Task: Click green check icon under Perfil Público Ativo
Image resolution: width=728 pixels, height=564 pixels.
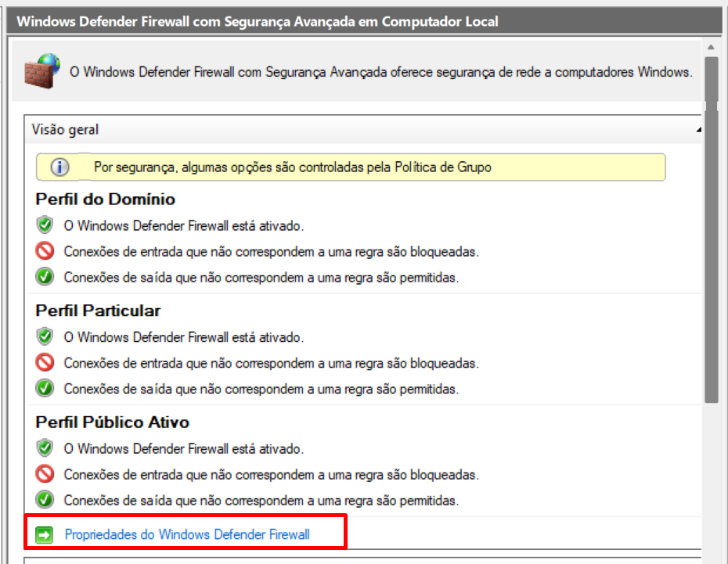Action: [45, 500]
